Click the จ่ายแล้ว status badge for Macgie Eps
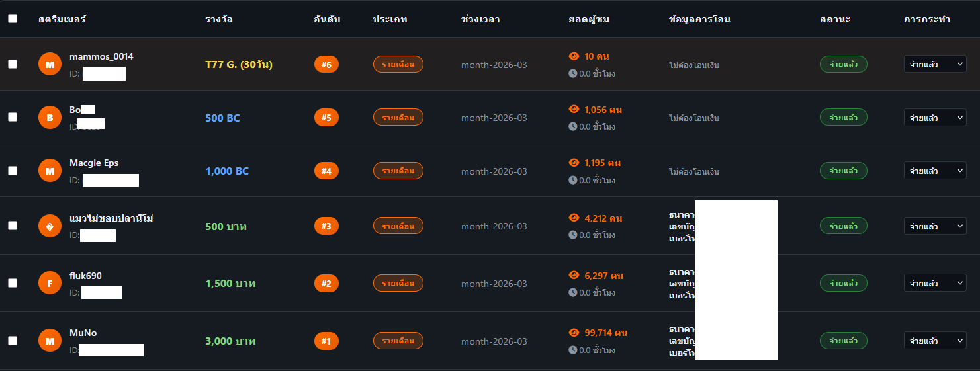Screen dimensions: 980x371 coord(843,171)
